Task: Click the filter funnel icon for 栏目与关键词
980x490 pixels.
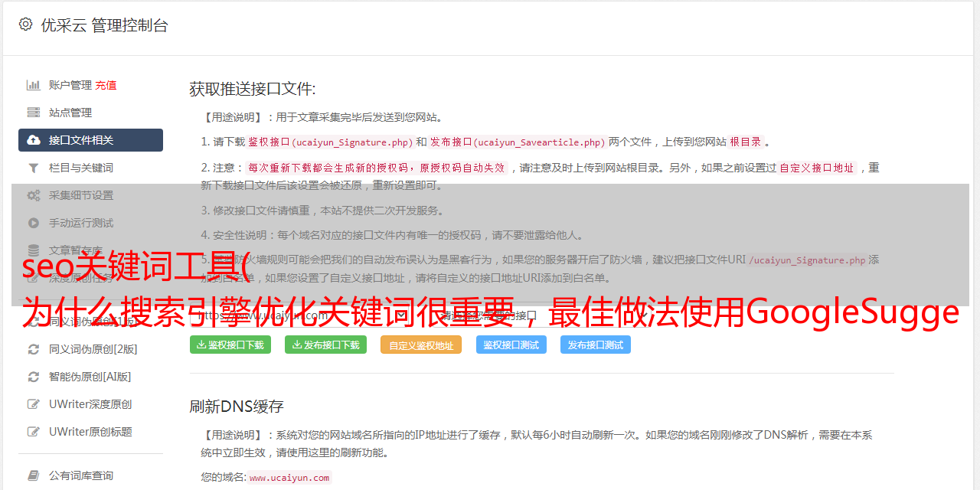Action: [x=34, y=168]
